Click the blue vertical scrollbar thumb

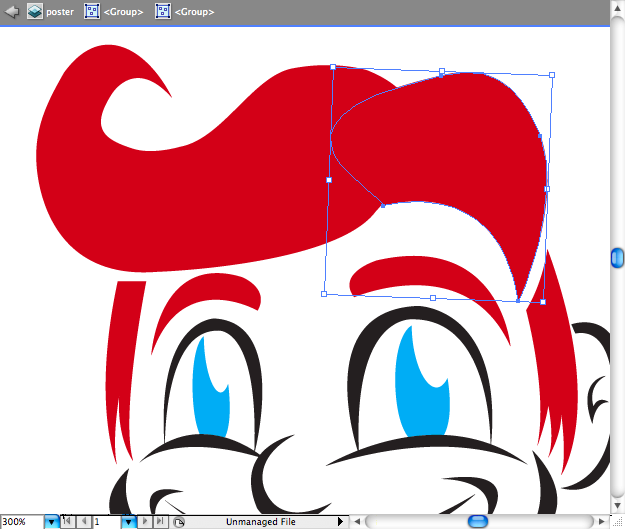617,258
